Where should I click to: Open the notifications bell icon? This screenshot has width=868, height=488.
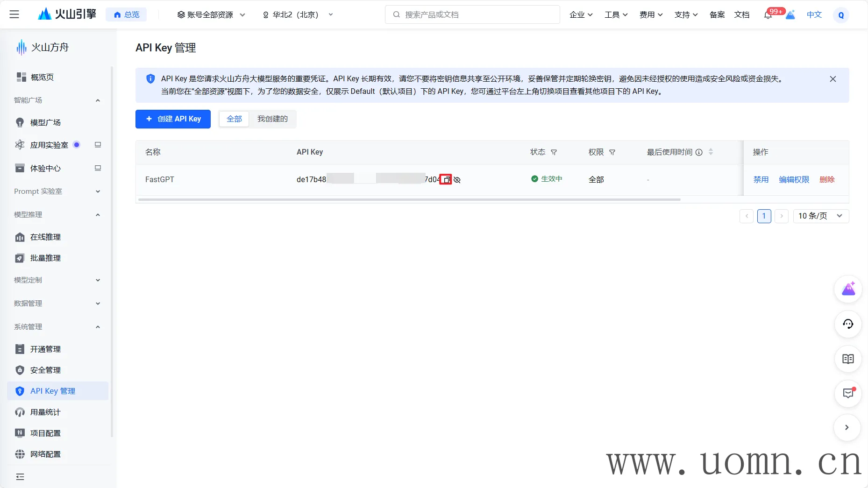[768, 15]
